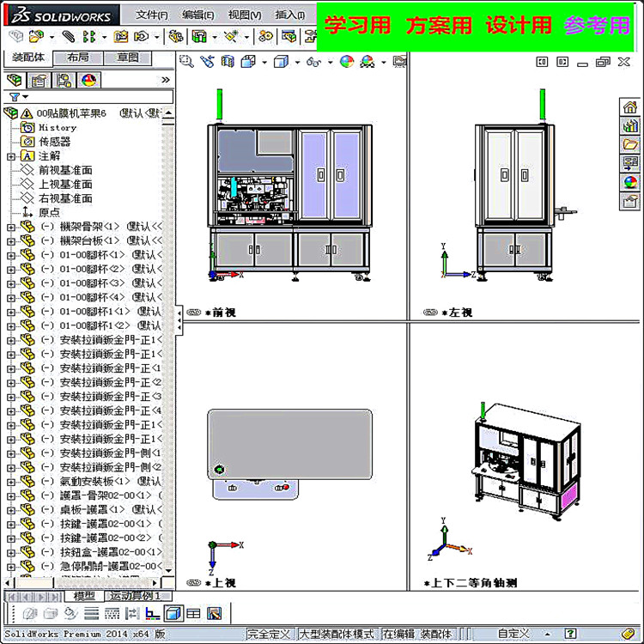Click the Zoom to Area magnifier icon

(186, 62)
